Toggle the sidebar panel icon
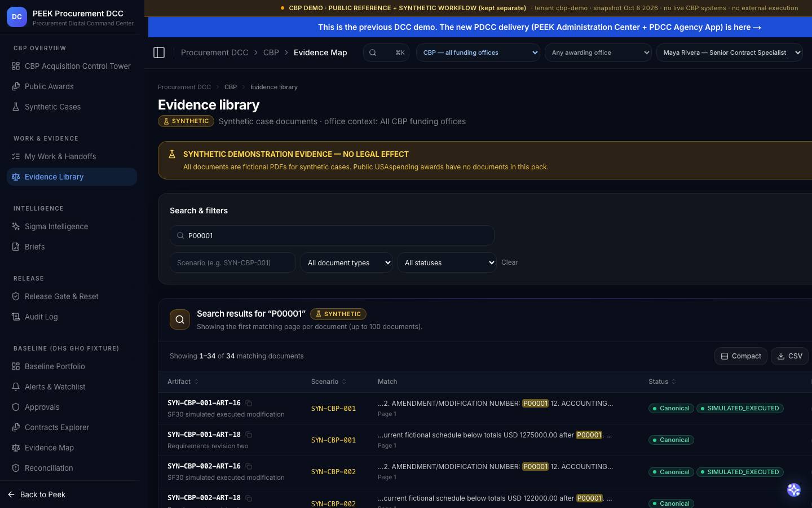The height and width of the screenshot is (508, 812). pos(159,52)
